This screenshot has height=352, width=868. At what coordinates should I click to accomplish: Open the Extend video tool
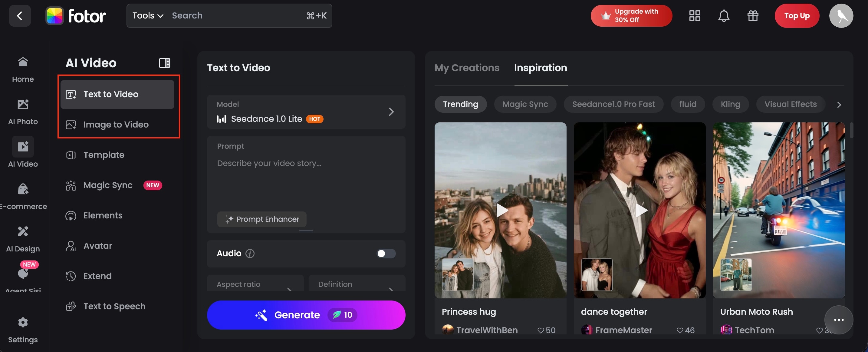point(97,276)
